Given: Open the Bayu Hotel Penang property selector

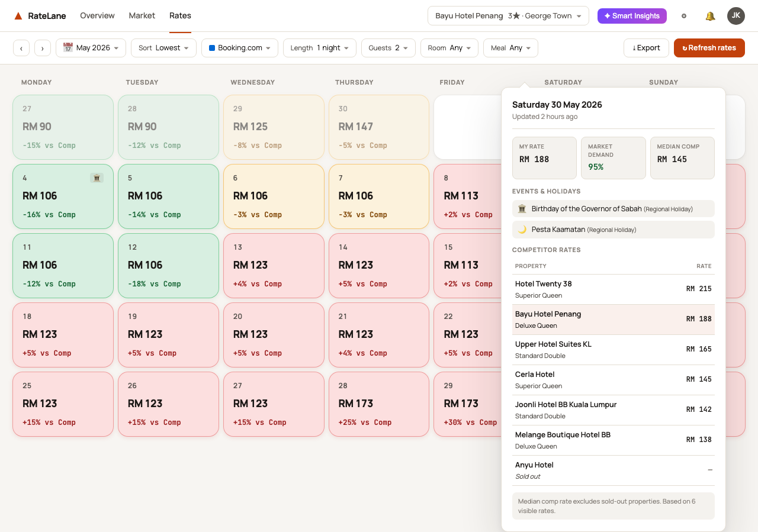Looking at the screenshot, I should tap(508, 16).
